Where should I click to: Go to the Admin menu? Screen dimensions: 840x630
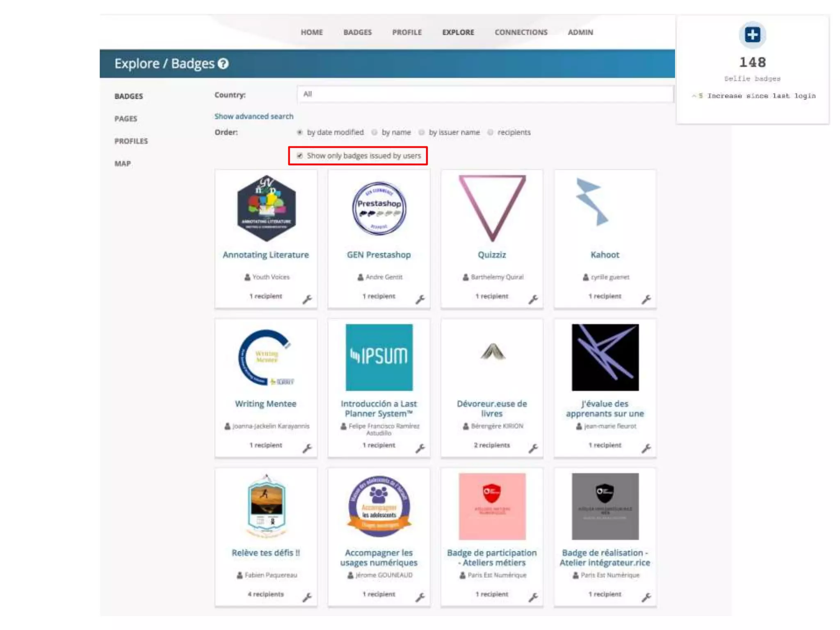click(x=580, y=32)
